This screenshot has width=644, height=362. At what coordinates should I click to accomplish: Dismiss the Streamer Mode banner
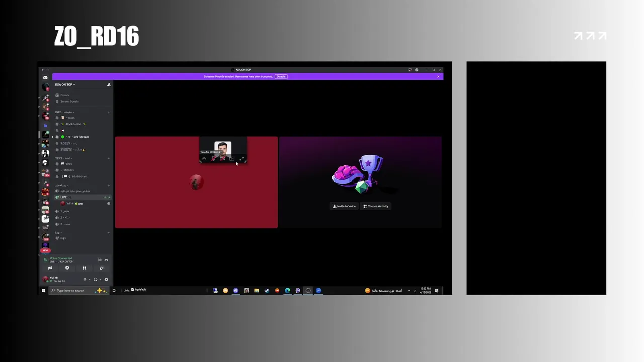(x=438, y=76)
